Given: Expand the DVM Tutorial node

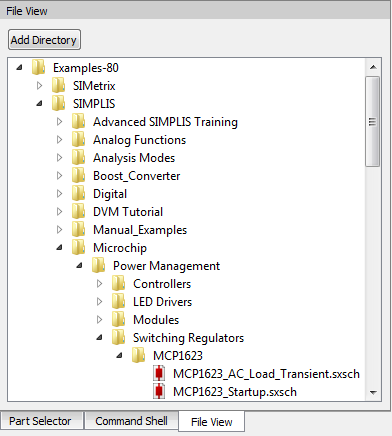Looking at the screenshot, I should point(59,212).
